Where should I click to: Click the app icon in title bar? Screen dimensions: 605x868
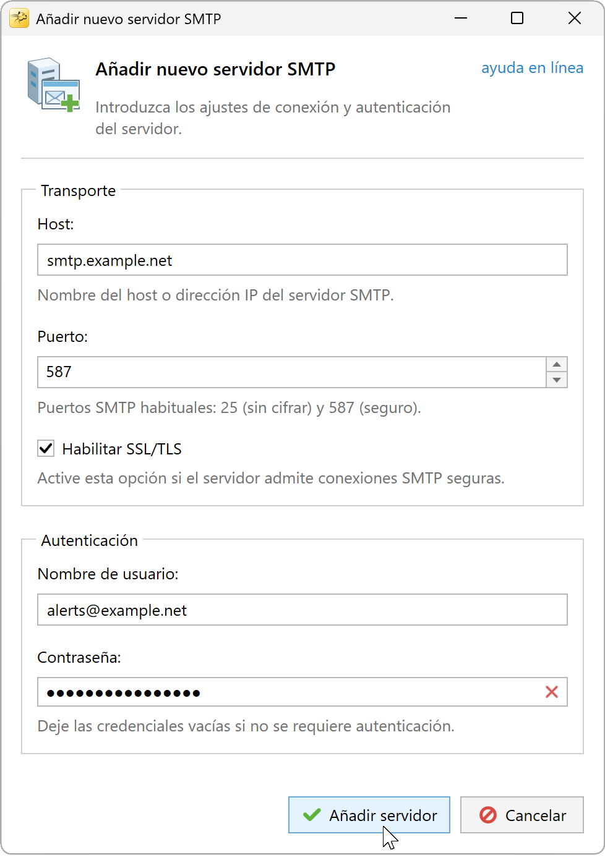coord(19,19)
